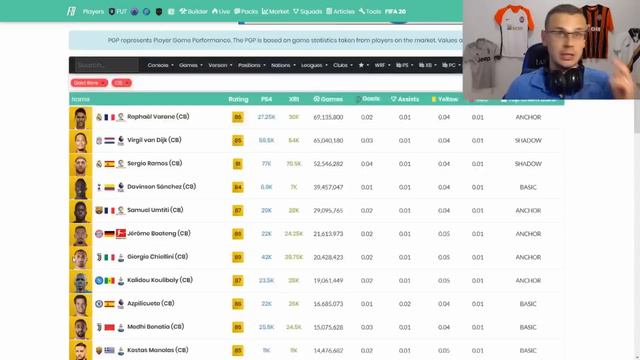Click the Colombia flag in Davinson Sánchez's row
This screenshot has height=360, width=640.
(x=109, y=187)
